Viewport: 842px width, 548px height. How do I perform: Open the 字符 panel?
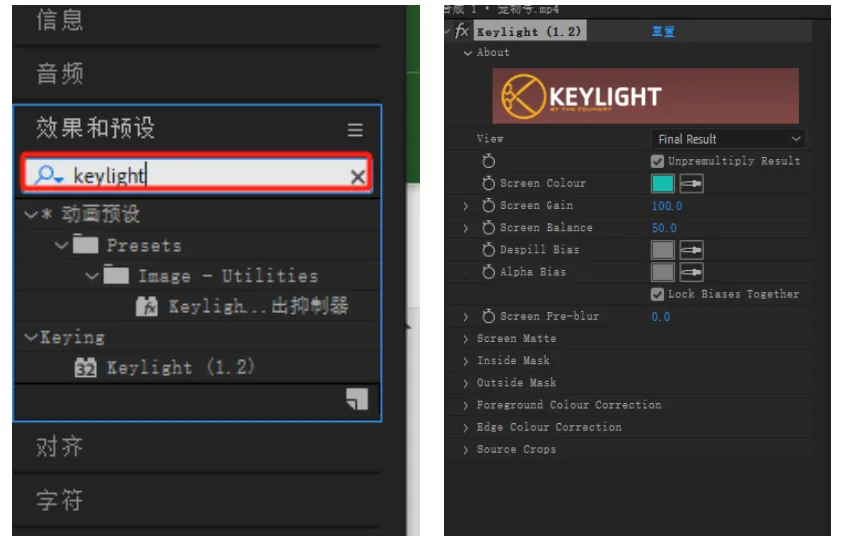tap(60, 500)
